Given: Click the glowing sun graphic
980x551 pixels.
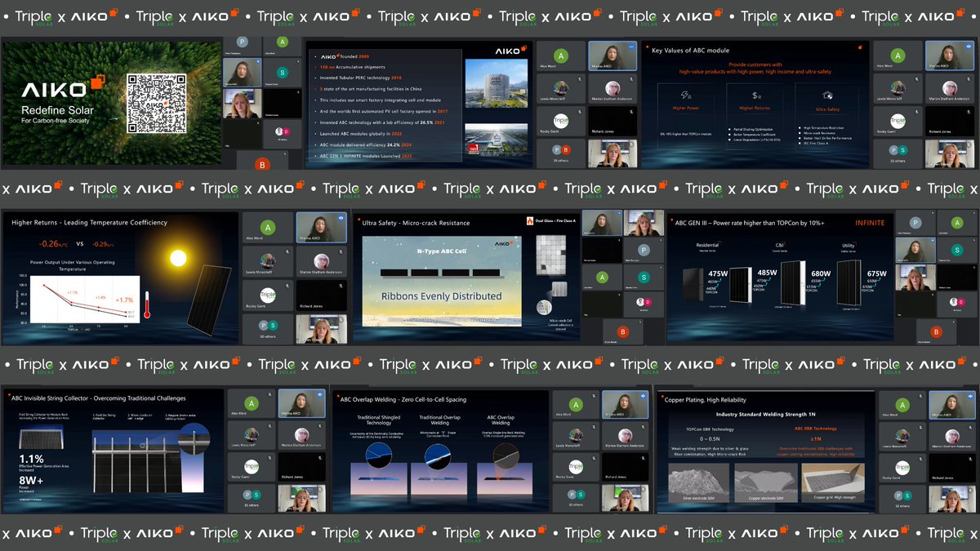Looking at the screenshot, I should (x=178, y=260).
